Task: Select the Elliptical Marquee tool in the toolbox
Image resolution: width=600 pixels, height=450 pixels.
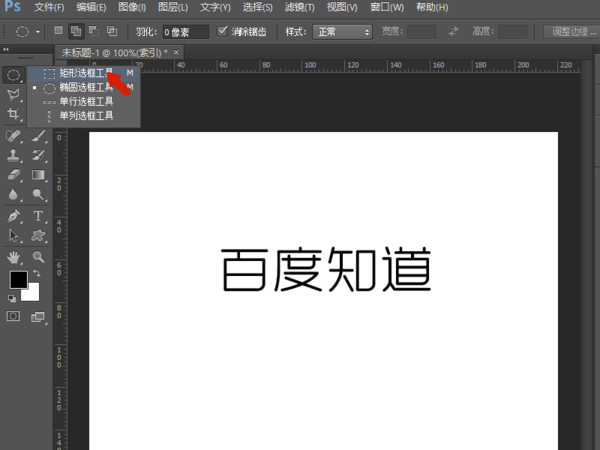Action: (13, 75)
